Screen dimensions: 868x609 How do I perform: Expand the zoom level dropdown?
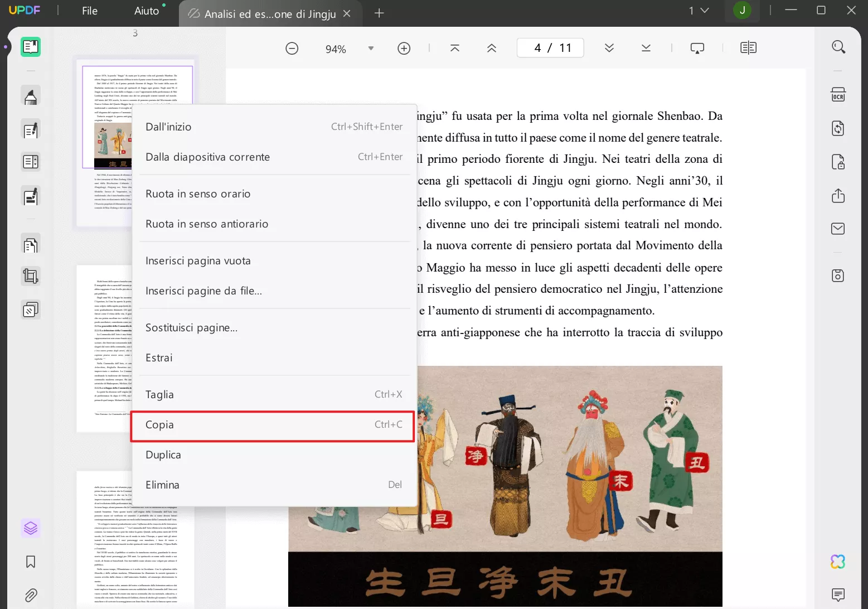pyautogui.click(x=371, y=49)
